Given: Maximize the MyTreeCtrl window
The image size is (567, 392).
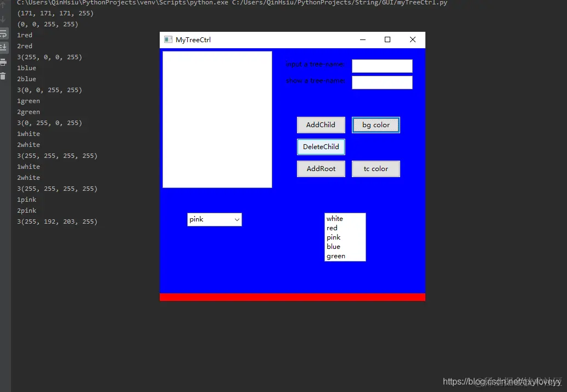Looking at the screenshot, I should (388, 39).
